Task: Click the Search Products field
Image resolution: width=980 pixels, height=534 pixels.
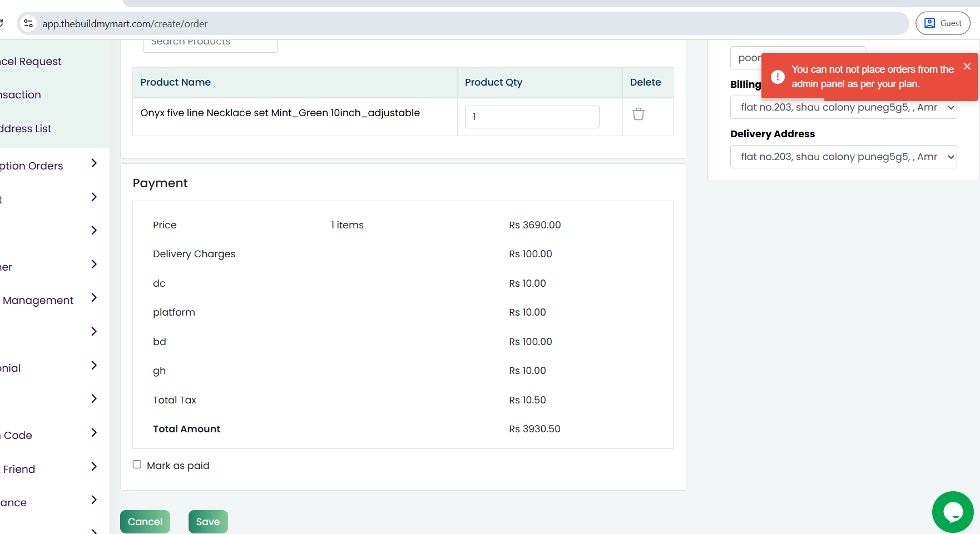Action: coord(210,46)
